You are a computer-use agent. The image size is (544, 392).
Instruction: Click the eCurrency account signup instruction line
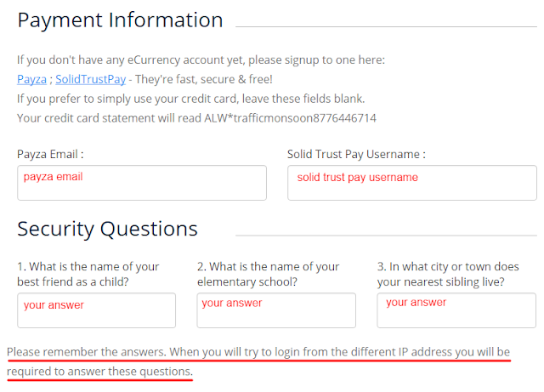point(201,60)
